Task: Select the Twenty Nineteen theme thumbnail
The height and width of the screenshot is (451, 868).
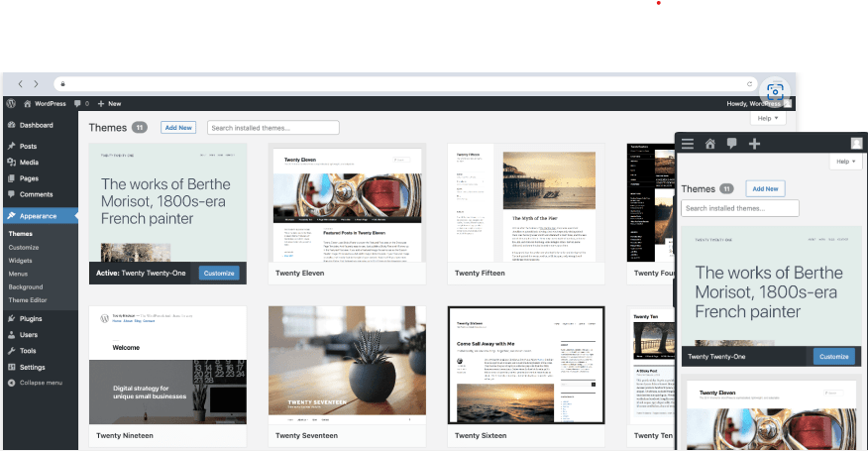Action: pyautogui.click(x=167, y=365)
